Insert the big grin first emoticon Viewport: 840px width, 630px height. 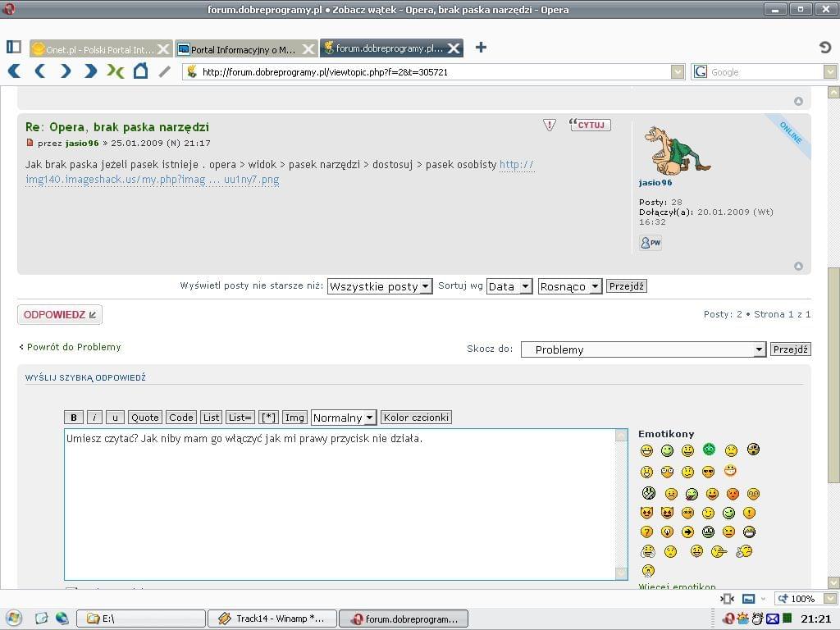click(646, 450)
